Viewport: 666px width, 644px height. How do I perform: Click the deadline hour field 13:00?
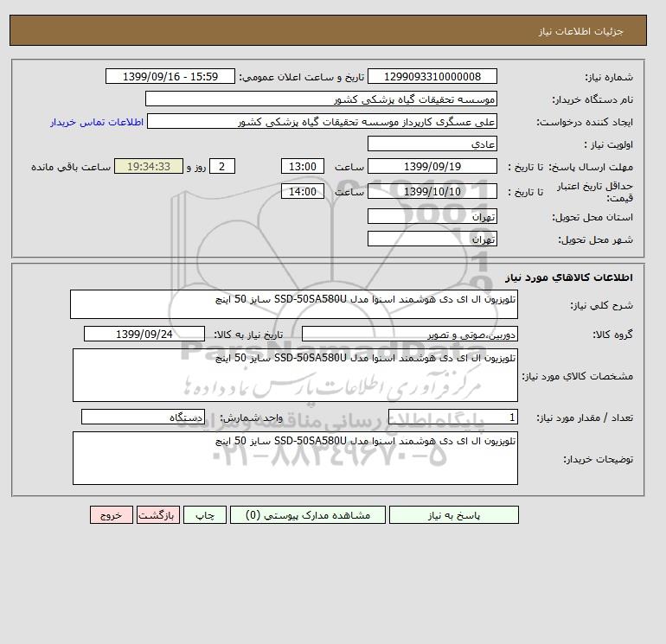click(x=303, y=167)
